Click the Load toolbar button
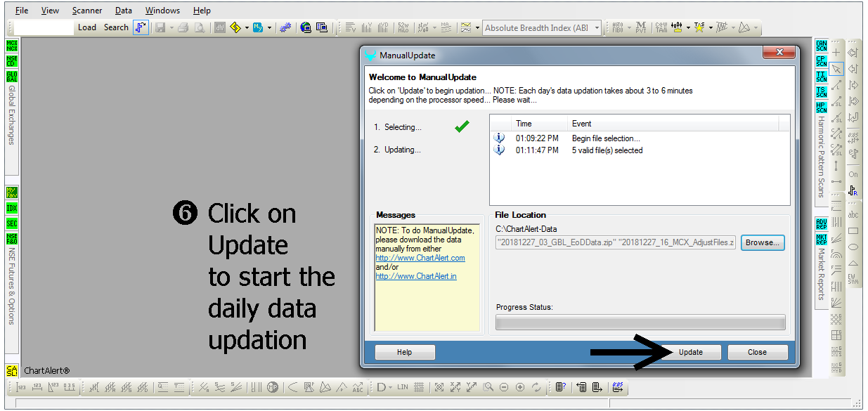Viewport: 868px width, 411px height. (87, 27)
